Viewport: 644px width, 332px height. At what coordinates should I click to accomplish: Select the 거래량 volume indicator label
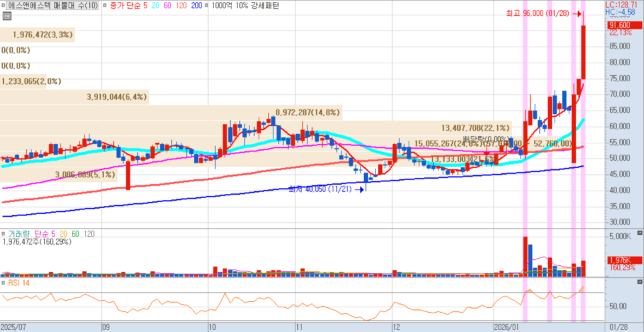pos(19,234)
